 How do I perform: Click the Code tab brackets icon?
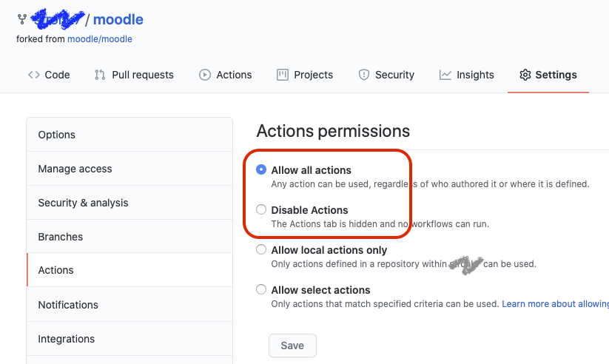[34, 75]
